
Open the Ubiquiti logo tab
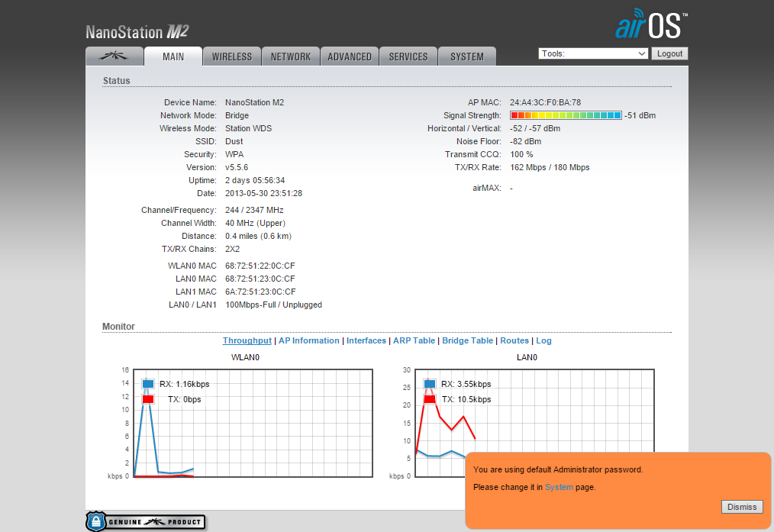pyautogui.click(x=114, y=56)
